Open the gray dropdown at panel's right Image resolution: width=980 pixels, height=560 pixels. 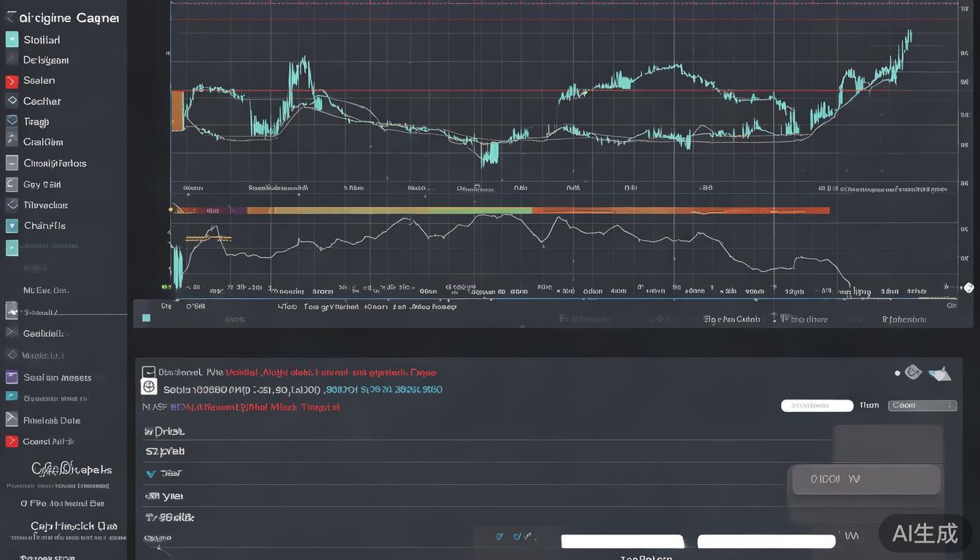922,405
